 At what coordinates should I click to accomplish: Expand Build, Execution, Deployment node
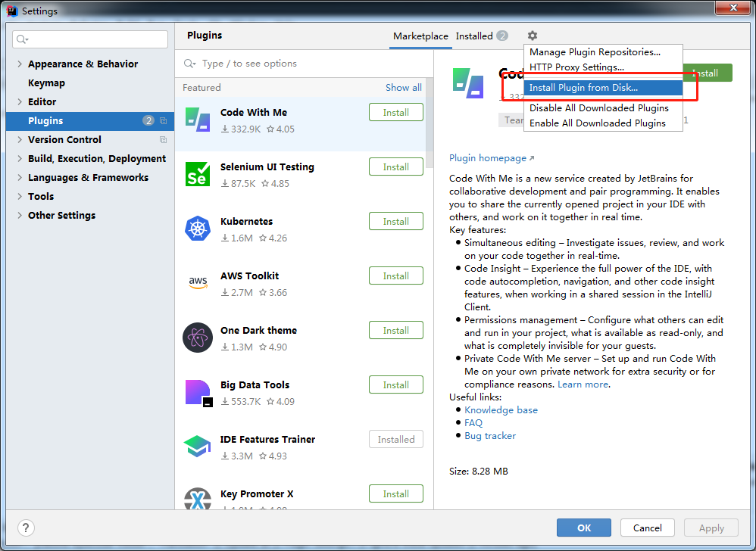click(20, 158)
